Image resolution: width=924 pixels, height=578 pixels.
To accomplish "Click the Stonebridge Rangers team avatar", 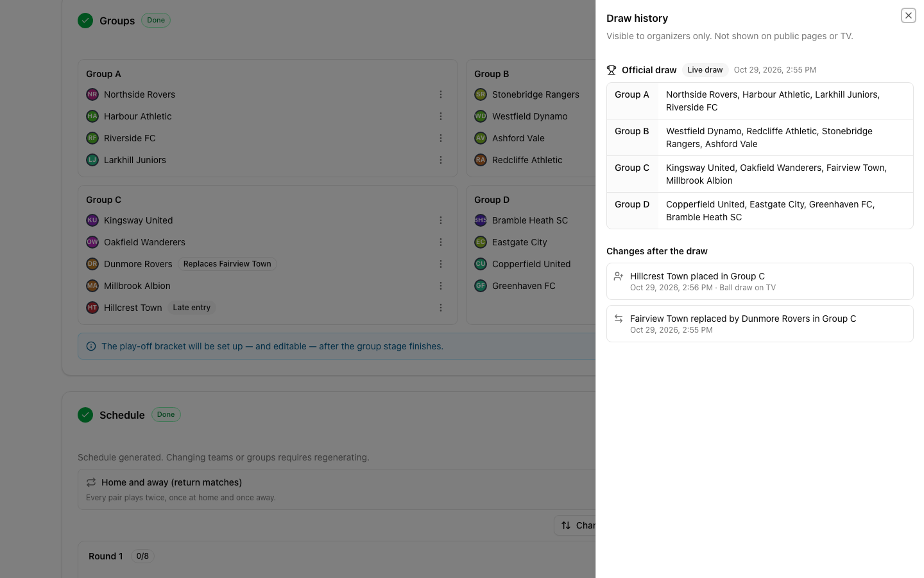I will click(x=481, y=94).
